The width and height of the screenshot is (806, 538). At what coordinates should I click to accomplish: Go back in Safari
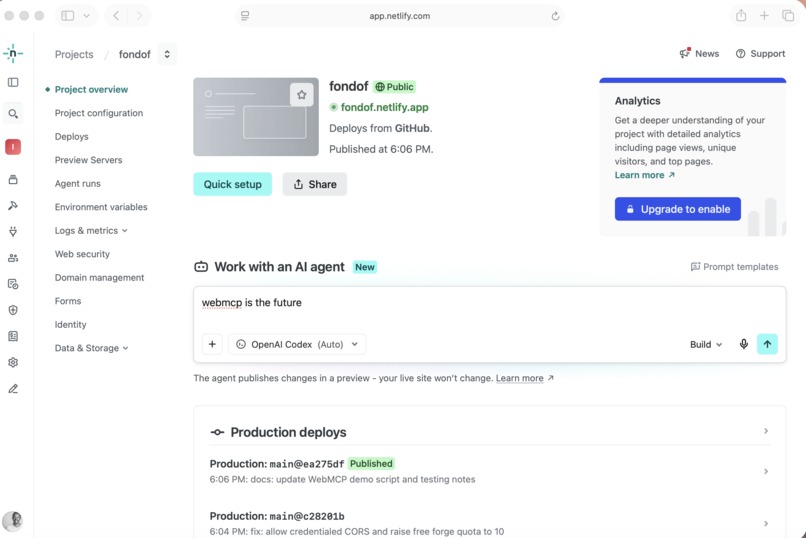(116, 15)
